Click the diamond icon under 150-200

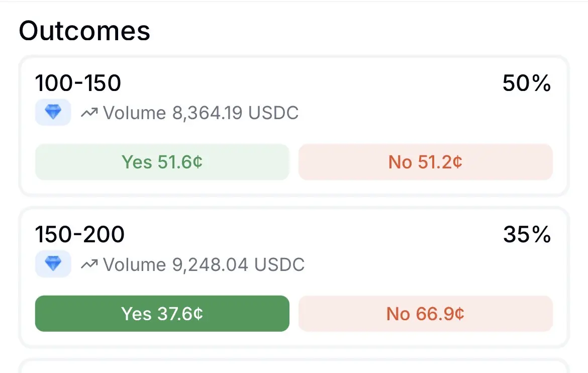pyautogui.click(x=53, y=264)
